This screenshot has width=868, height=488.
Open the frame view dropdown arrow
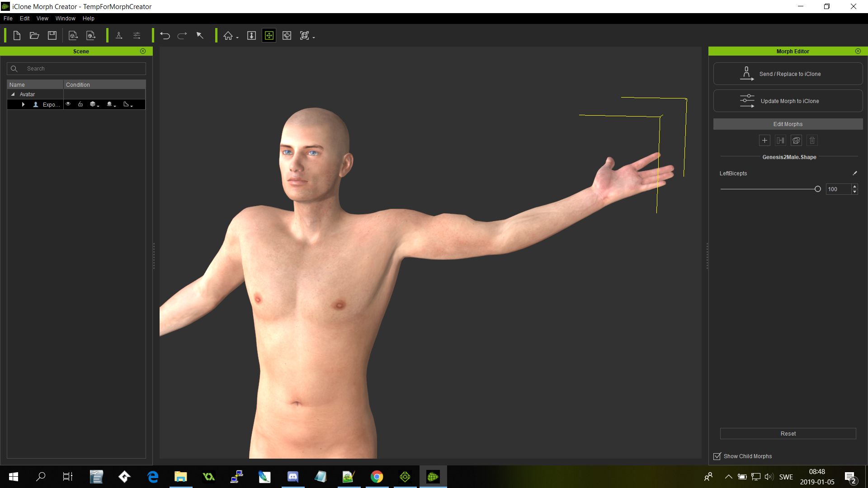click(x=314, y=38)
